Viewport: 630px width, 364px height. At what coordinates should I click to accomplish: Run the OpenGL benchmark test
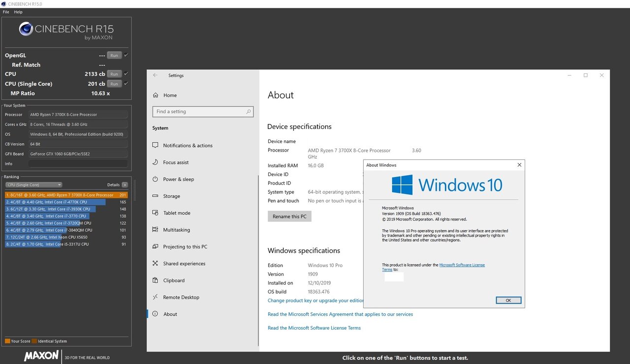tap(114, 56)
